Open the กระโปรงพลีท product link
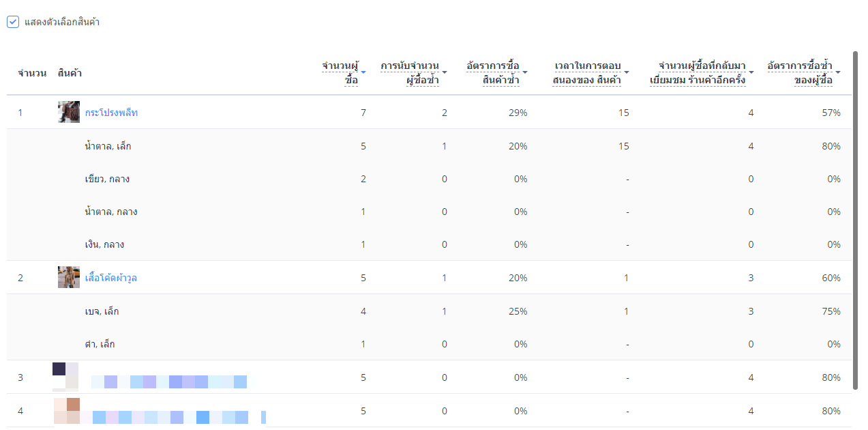This screenshot has width=868, height=430. coord(111,113)
